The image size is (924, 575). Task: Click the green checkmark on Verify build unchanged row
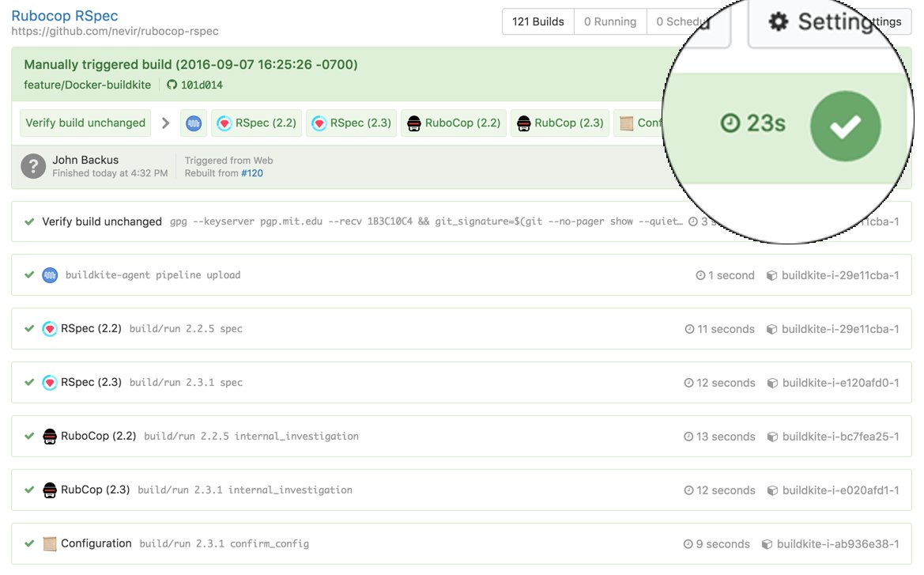click(x=29, y=221)
